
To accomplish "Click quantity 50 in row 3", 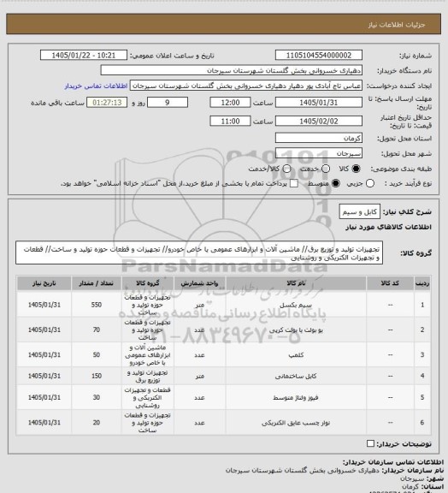I will pos(96,354).
